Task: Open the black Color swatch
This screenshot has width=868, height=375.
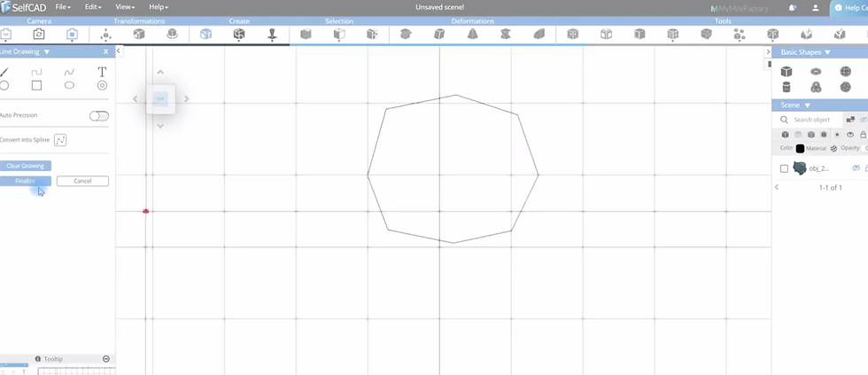Action: click(x=800, y=148)
